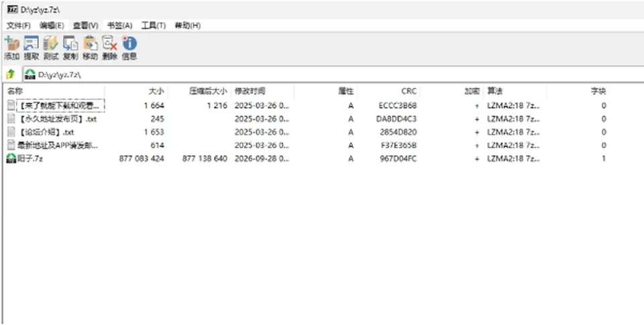The height and width of the screenshot is (325, 644).
Task: Open the 编辑(E) menu
Action: click(52, 26)
